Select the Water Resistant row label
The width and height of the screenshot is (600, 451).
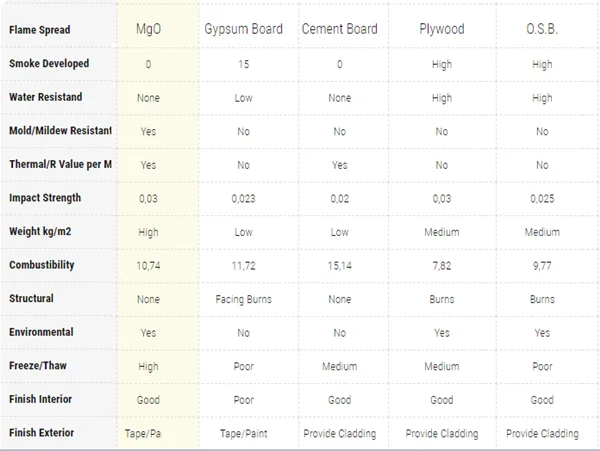(46, 98)
